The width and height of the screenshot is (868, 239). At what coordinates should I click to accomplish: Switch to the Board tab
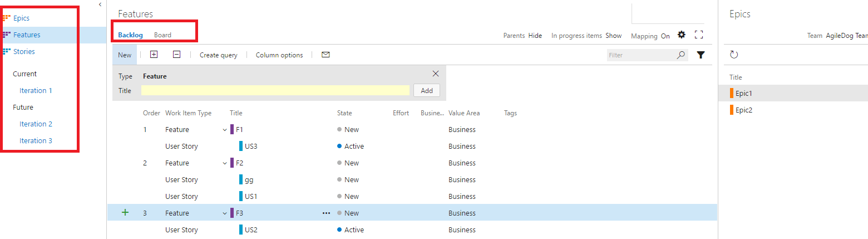pos(162,35)
